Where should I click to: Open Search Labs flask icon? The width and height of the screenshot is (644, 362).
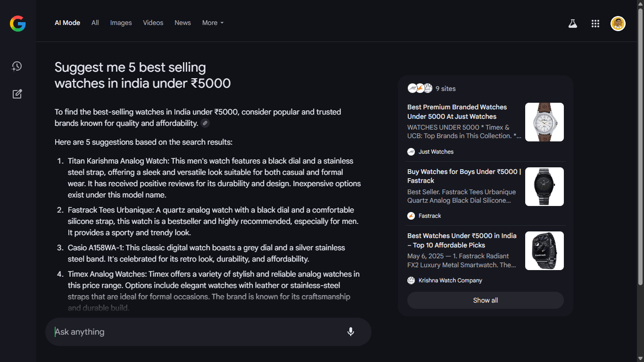573,24
